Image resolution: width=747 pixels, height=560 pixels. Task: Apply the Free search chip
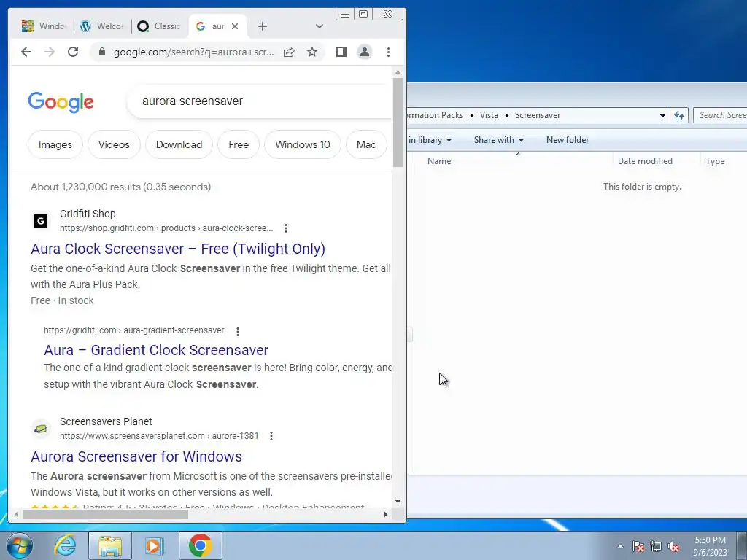tap(239, 144)
